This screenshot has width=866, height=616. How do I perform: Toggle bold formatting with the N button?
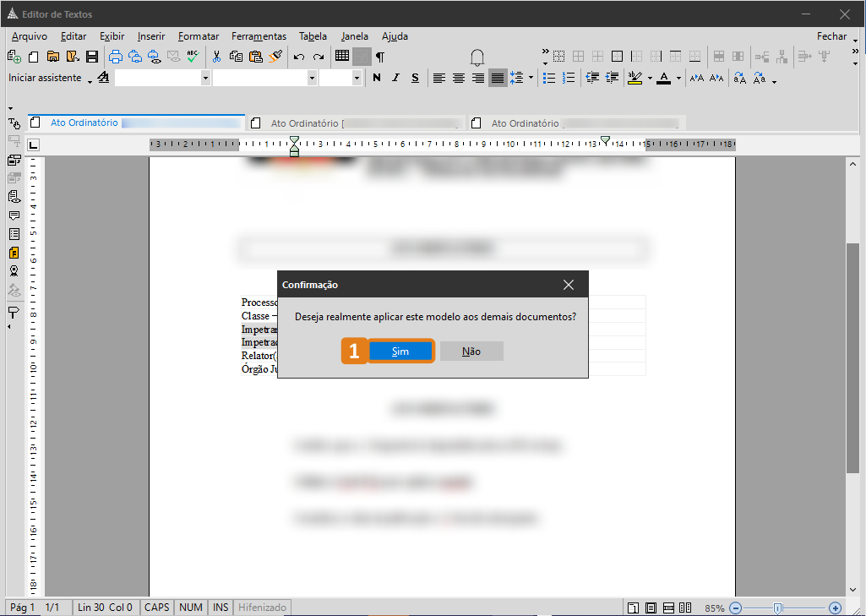pos(376,78)
